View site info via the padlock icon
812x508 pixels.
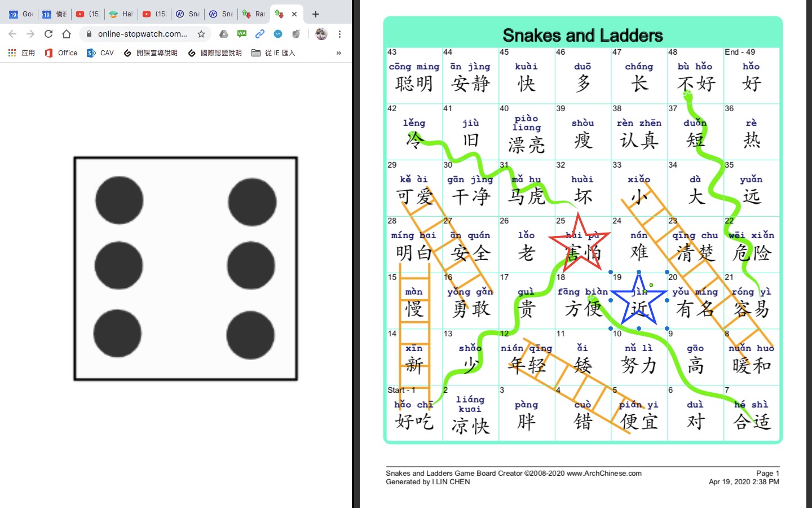pyautogui.click(x=89, y=34)
